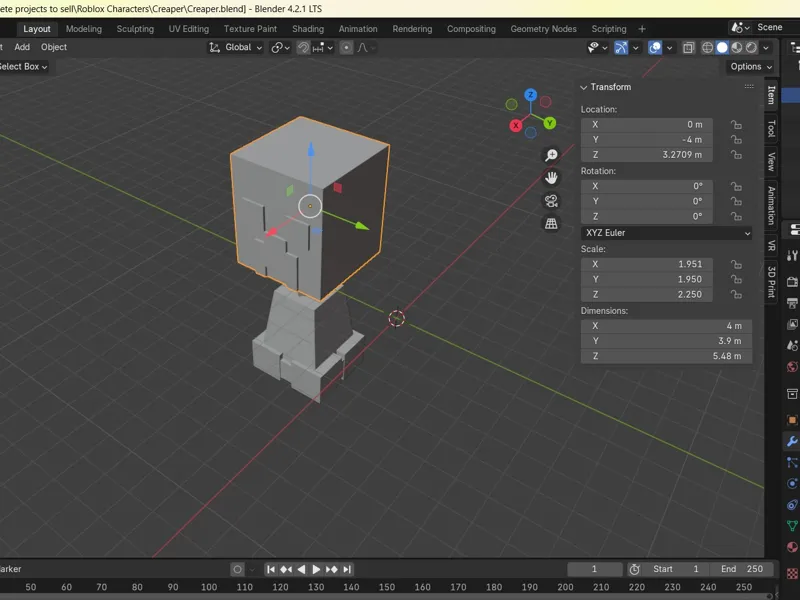Open Select Box tool dropdown
Screen dimensions: 800x600
[x=22, y=66]
